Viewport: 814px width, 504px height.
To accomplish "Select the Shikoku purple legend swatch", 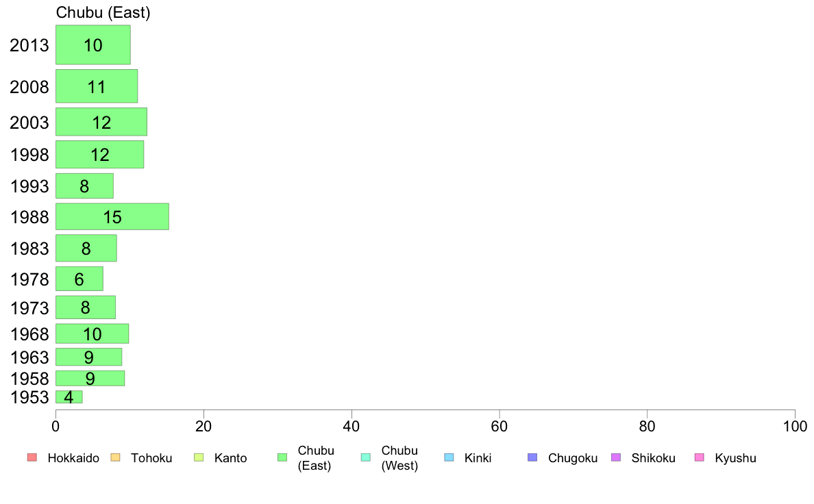I will pos(616,457).
